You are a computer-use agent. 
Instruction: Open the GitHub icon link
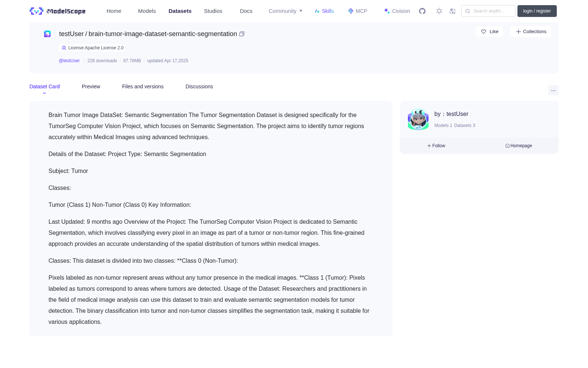[422, 11]
